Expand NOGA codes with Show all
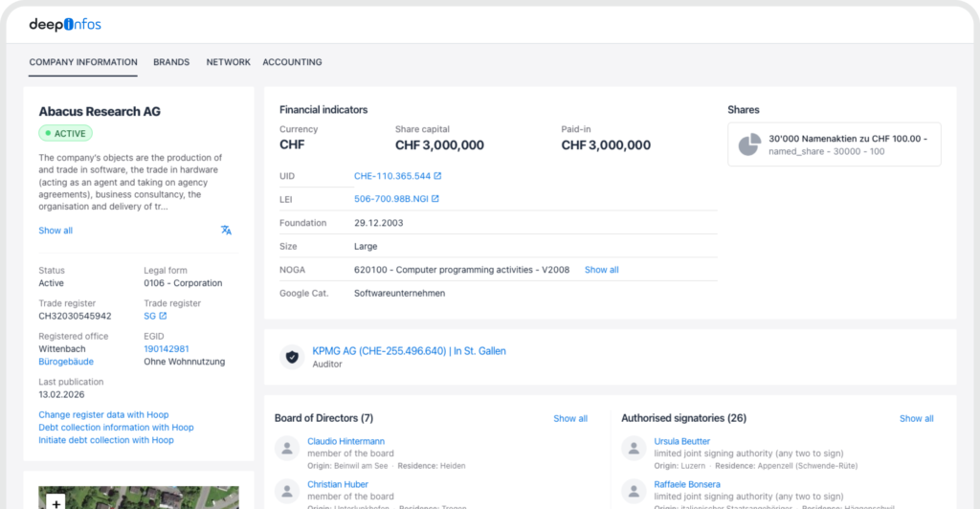 (x=601, y=270)
